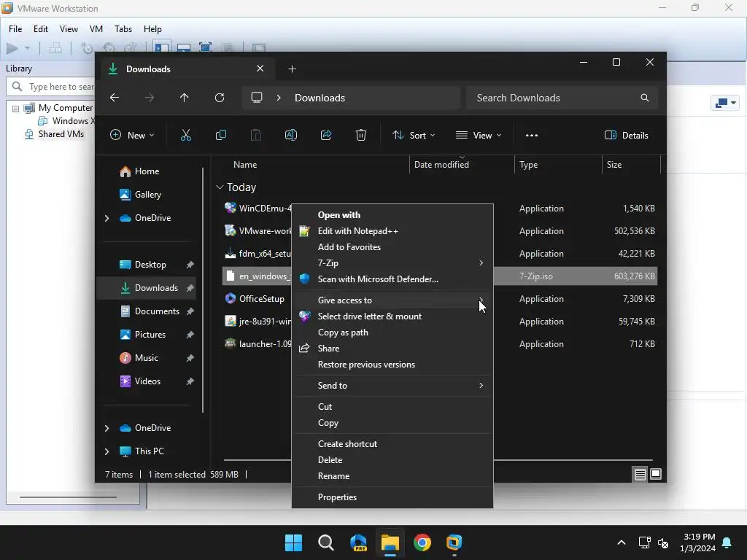Click the PC icon in address bar

[257, 98]
